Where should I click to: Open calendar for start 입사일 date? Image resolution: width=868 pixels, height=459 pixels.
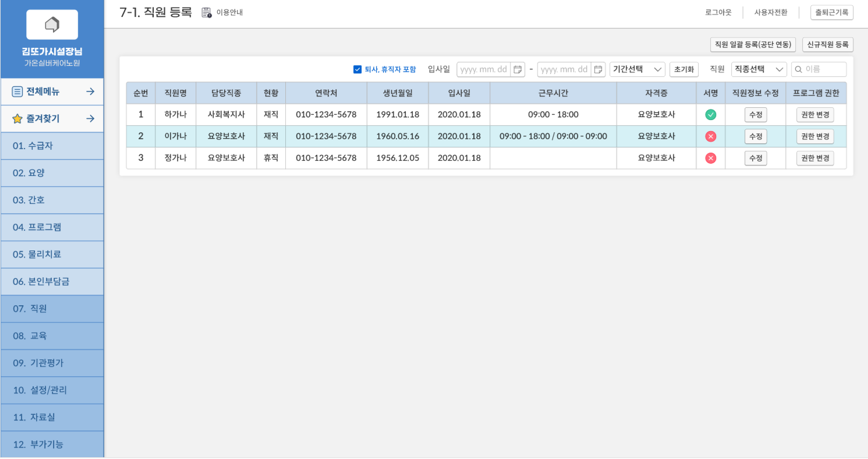518,69
